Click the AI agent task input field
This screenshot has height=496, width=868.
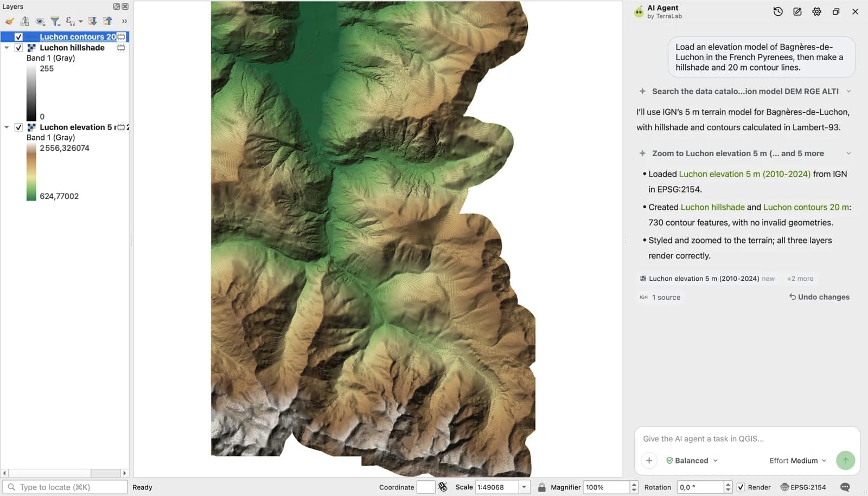746,439
